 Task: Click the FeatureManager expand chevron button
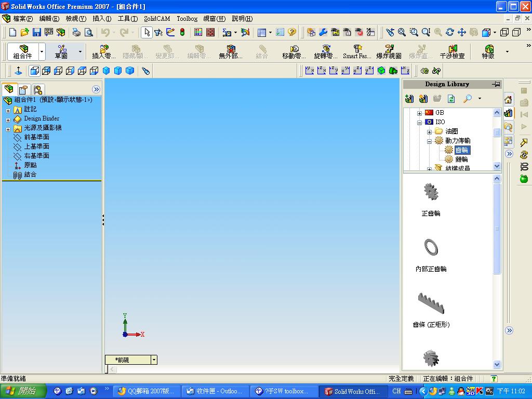[96, 89]
